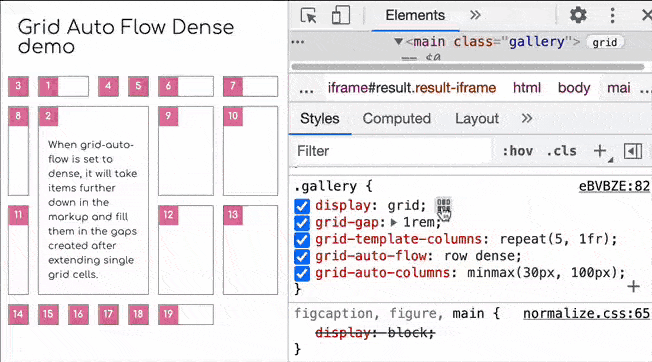Click grid item number 7
This screenshot has height=362, width=652.
[250, 86]
